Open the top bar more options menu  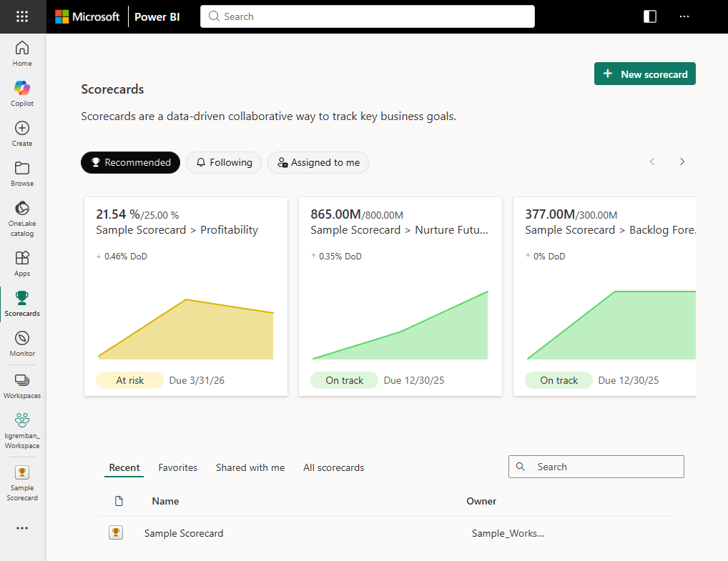click(x=684, y=16)
